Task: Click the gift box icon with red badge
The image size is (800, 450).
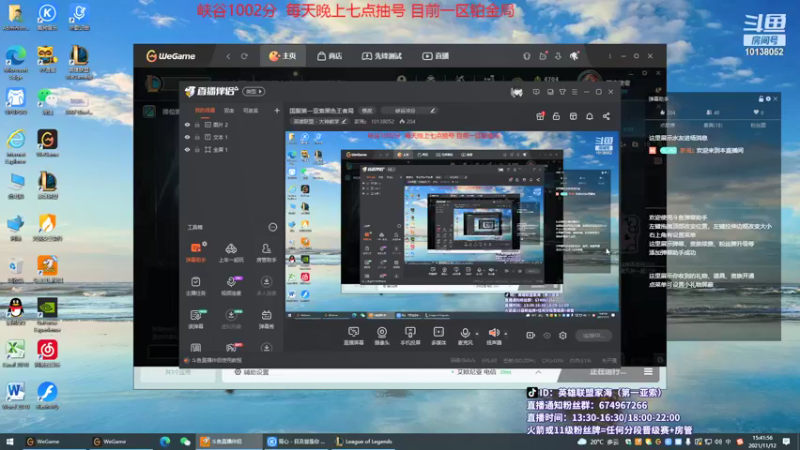Action: 540,116
